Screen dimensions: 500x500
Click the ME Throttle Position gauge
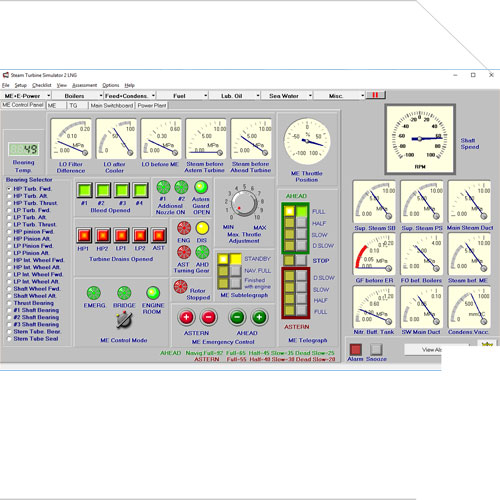(x=307, y=141)
